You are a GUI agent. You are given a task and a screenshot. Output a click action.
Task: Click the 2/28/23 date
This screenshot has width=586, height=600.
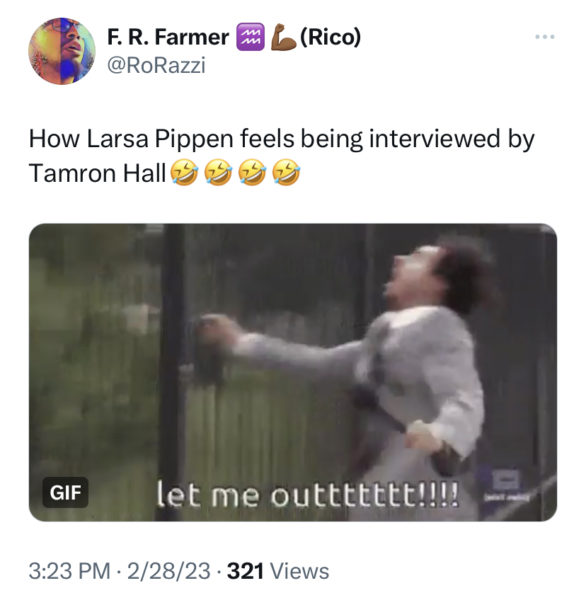[169, 571]
